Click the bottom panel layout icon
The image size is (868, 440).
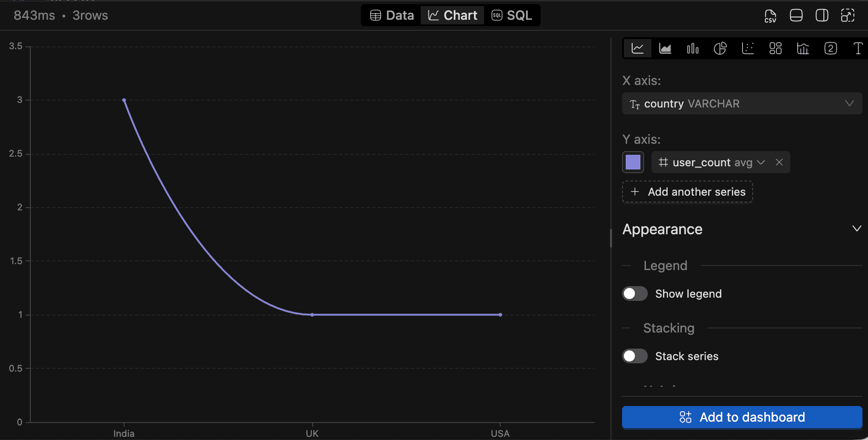click(796, 16)
